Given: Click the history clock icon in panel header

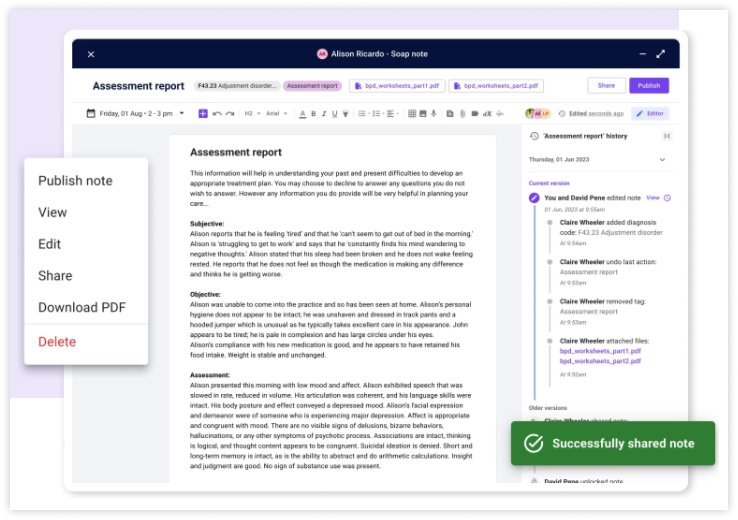Looking at the screenshot, I should coord(534,136).
